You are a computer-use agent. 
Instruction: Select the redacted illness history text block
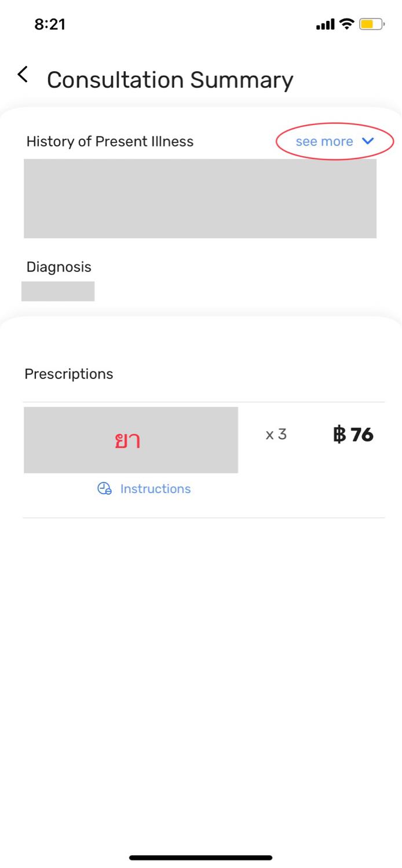tap(200, 198)
